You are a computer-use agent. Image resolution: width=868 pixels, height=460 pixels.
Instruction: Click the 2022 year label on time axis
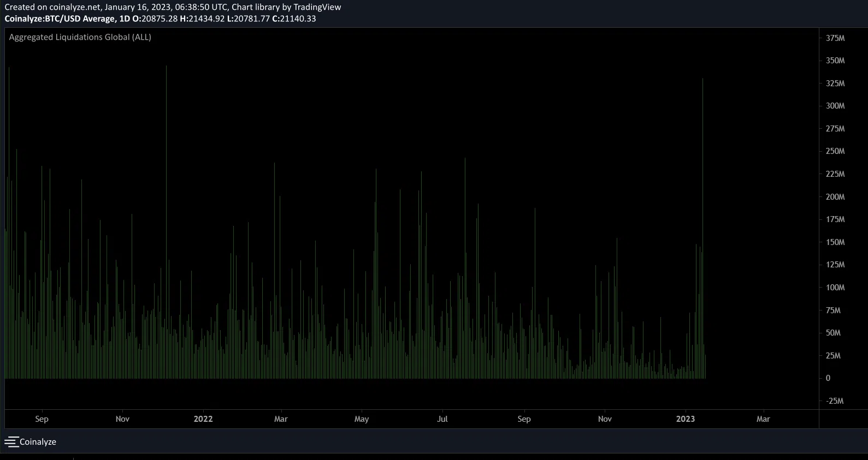click(x=203, y=419)
